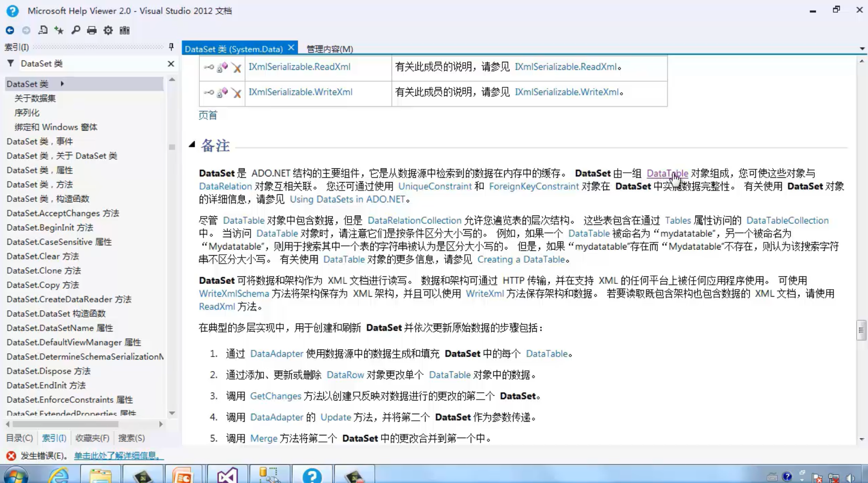Viewport: 868px width, 483px height.
Task: Select DataSet.Clear 方法 entry
Action: pyautogui.click(x=42, y=256)
